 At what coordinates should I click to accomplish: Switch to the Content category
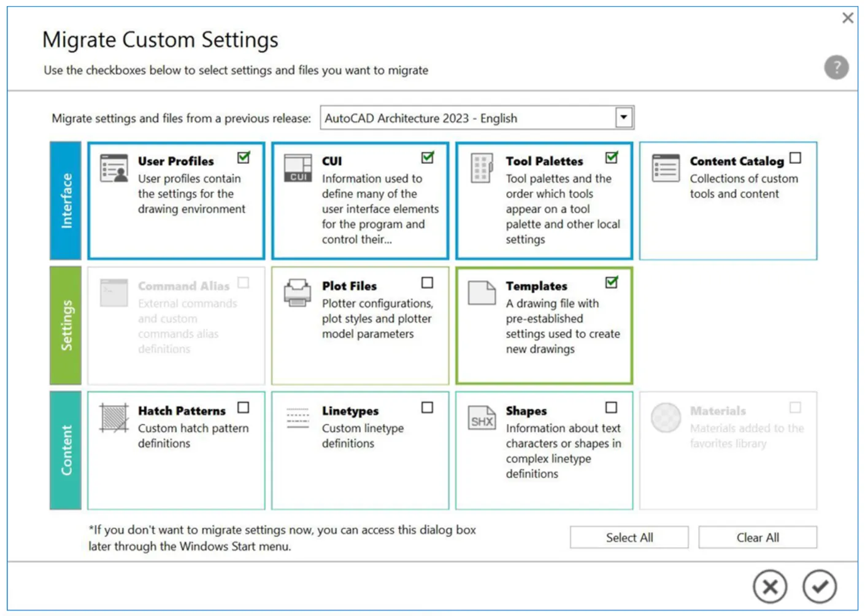point(66,449)
